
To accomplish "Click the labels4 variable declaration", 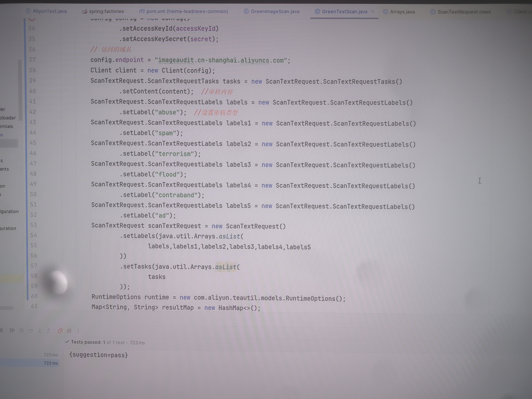I will (238, 185).
